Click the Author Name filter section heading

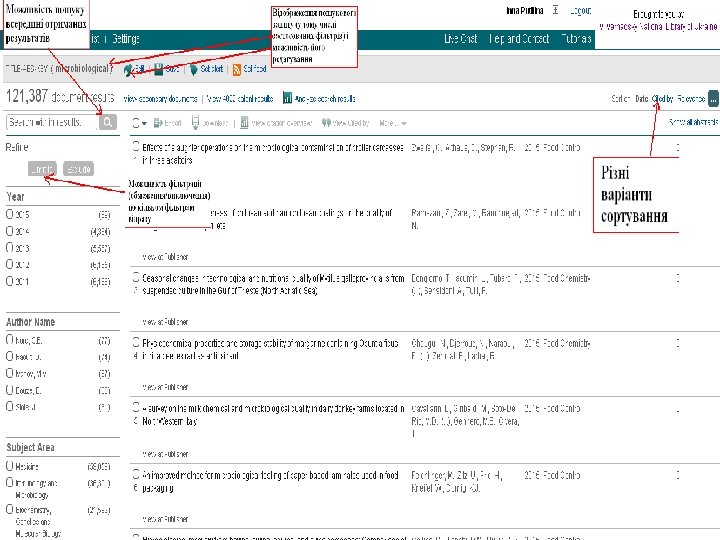[30, 322]
